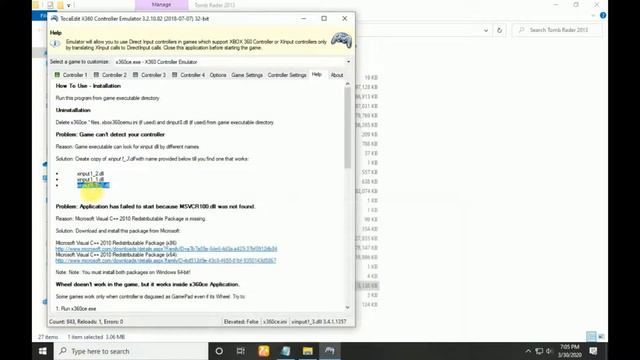Viewport: 640px width, 360px height.
Task: Open the Start menu
Action: tap(42, 351)
